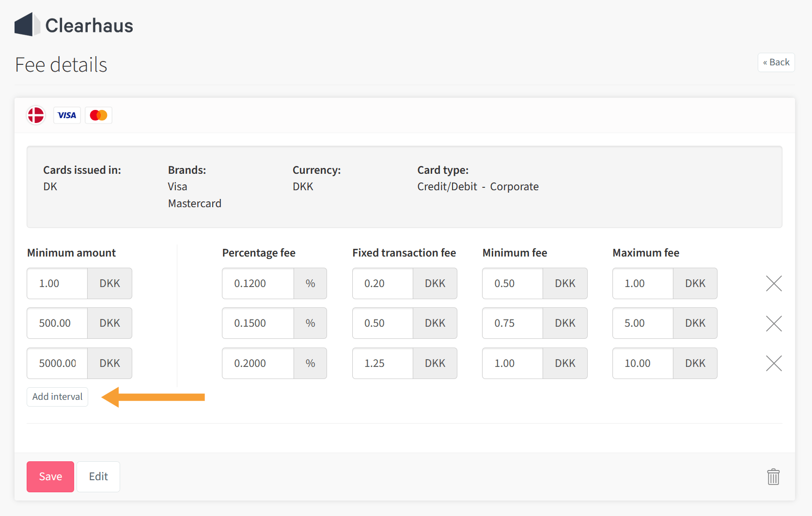Remove the 1.00 DKK interval row
This screenshot has width=812, height=516.
[x=774, y=284]
